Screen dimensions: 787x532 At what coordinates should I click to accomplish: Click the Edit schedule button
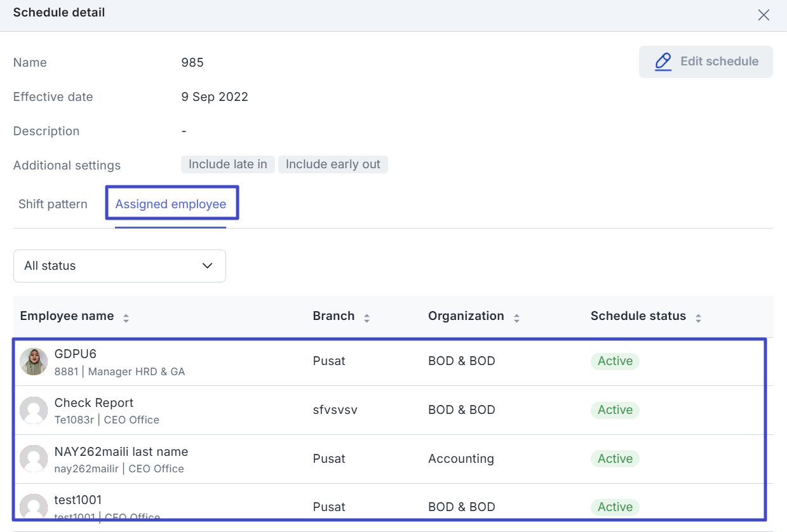(x=706, y=62)
